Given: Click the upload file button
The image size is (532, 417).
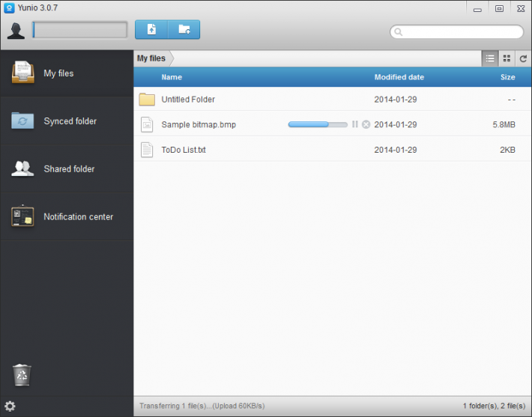Looking at the screenshot, I should tap(151, 29).
